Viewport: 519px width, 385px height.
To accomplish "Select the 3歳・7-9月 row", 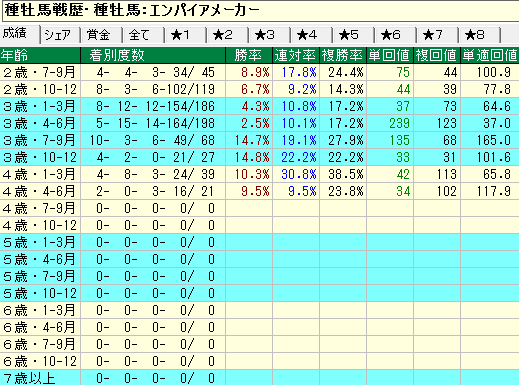I will click(259, 140).
